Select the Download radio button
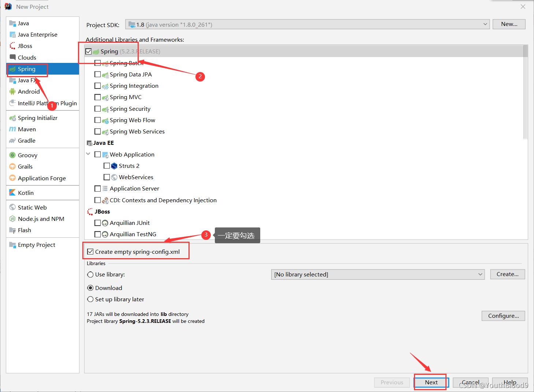Viewport: 534px width, 392px height. pos(90,288)
